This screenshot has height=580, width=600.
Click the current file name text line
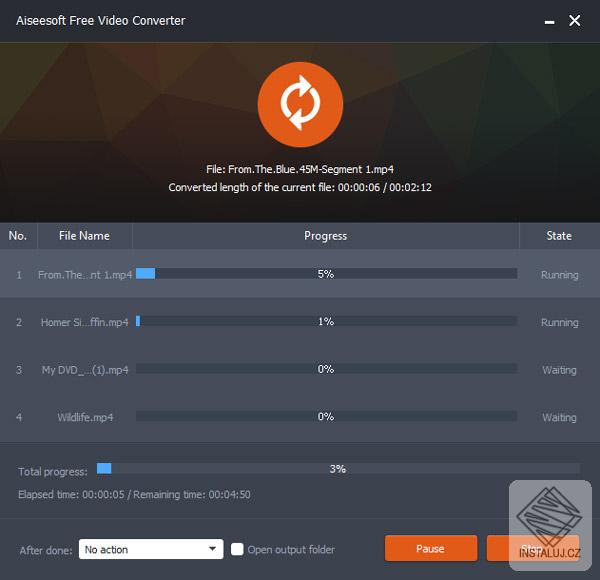(x=300, y=169)
